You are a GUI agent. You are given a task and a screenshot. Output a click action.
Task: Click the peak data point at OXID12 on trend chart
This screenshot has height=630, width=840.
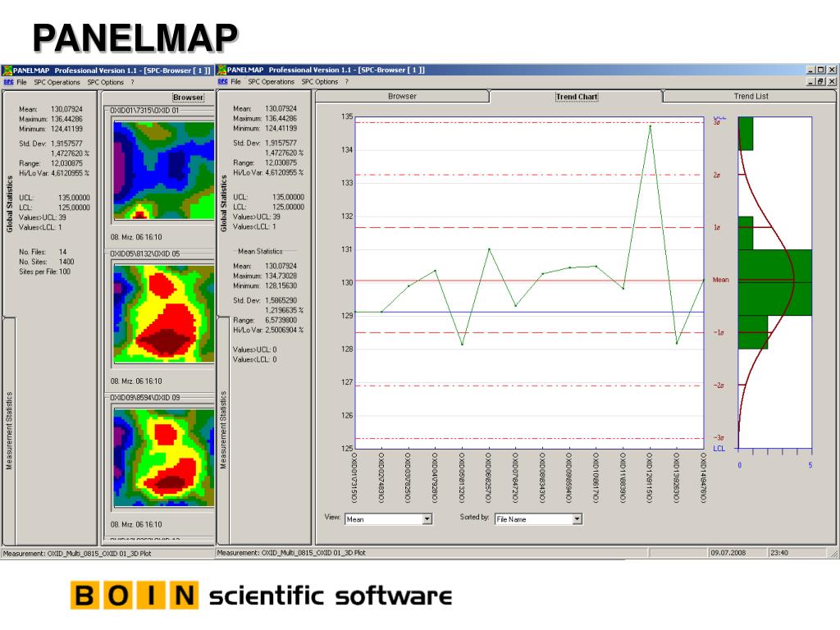[x=651, y=126]
